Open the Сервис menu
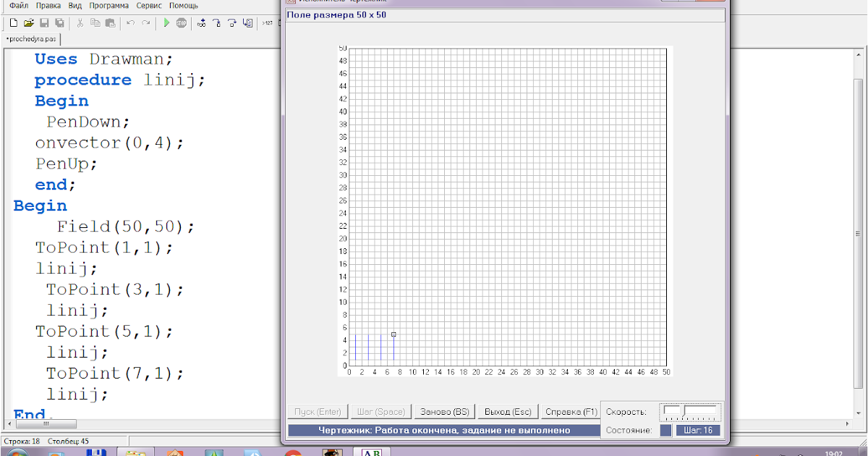The width and height of the screenshot is (868, 456). pyautogui.click(x=149, y=5)
